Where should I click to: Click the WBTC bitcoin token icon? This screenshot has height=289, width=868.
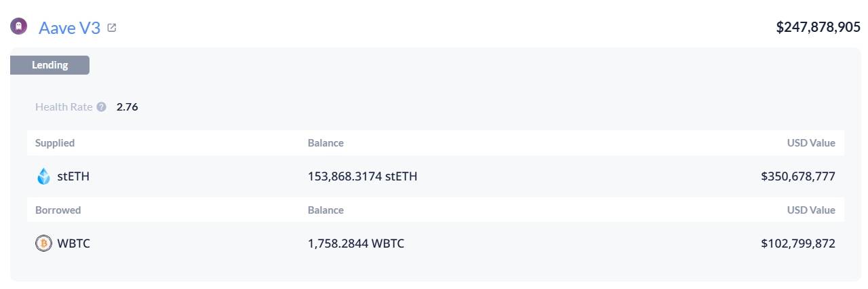(43, 244)
